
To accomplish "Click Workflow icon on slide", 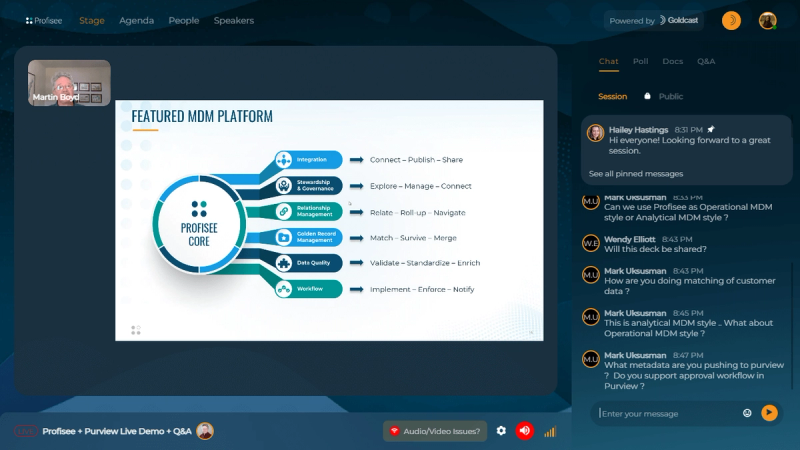I will click(284, 289).
